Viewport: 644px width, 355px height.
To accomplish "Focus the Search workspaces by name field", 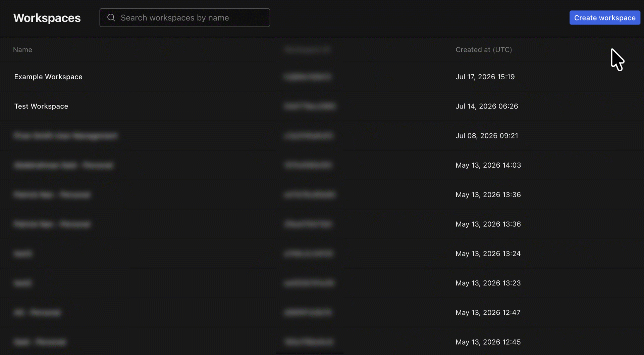I will point(185,18).
